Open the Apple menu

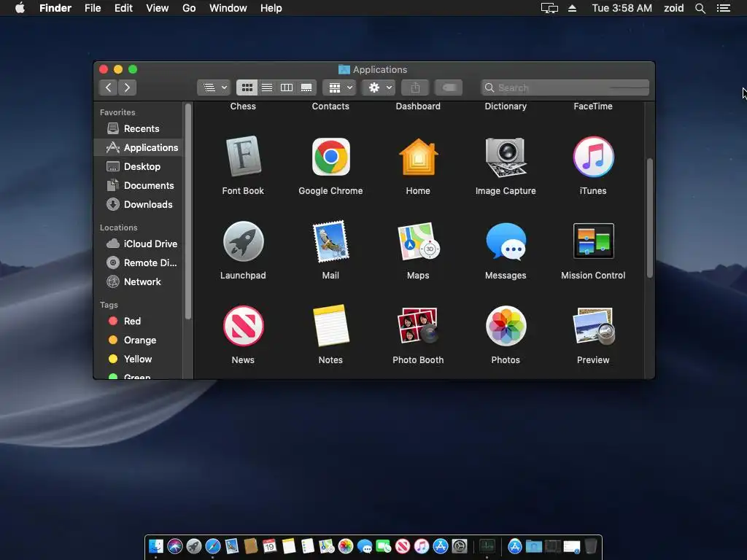coord(20,8)
